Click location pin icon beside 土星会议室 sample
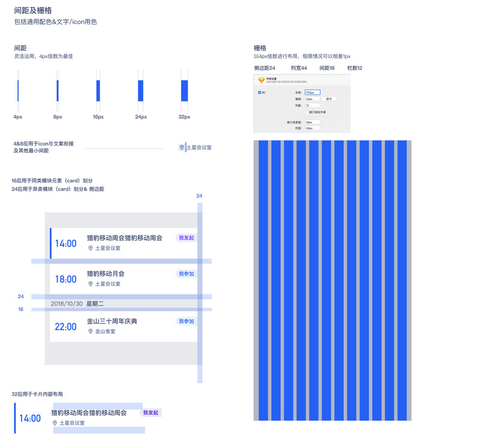Screen dimensions: 478x448 (x=182, y=148)
